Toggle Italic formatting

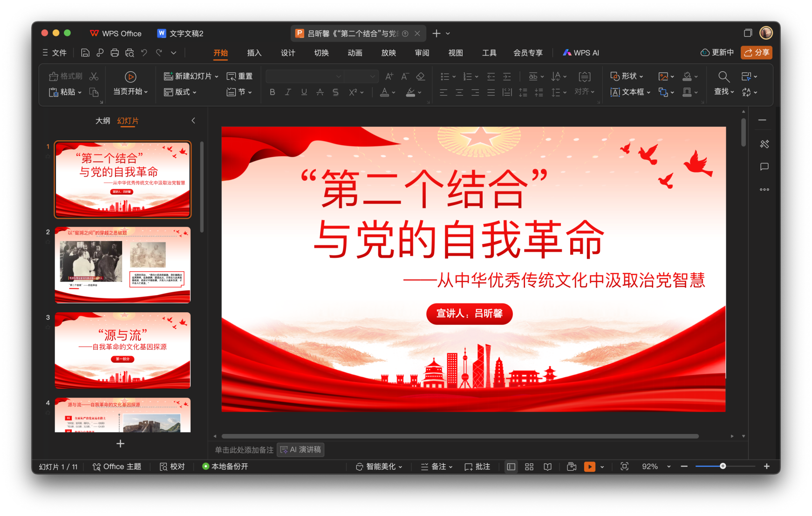288,92
